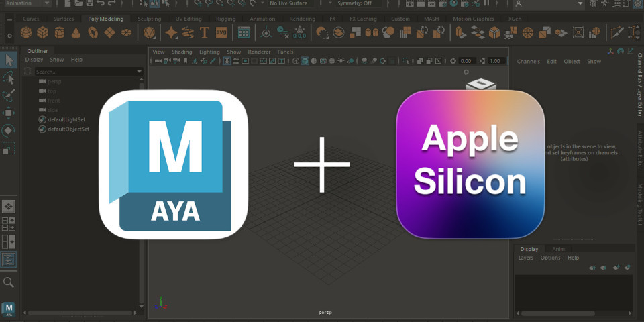Toggle the viewport grid display
This screenshot has width=644, height=322.
tap(227, 61)
